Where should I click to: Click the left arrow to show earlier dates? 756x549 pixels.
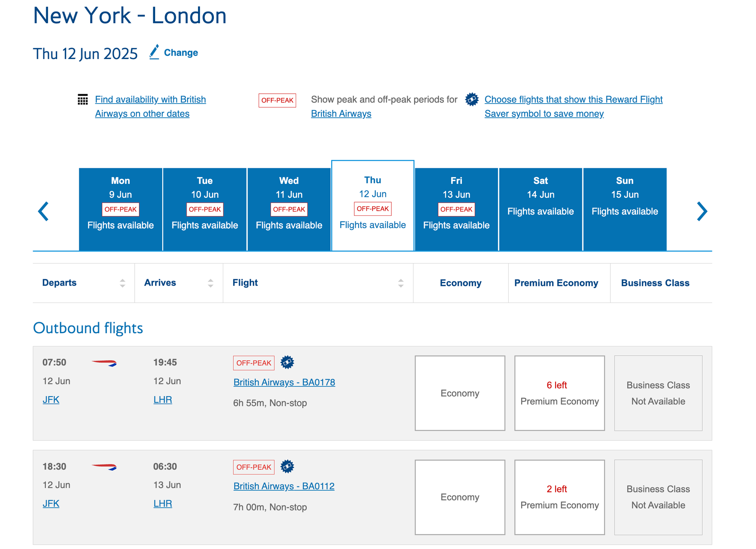click(44, 211)
